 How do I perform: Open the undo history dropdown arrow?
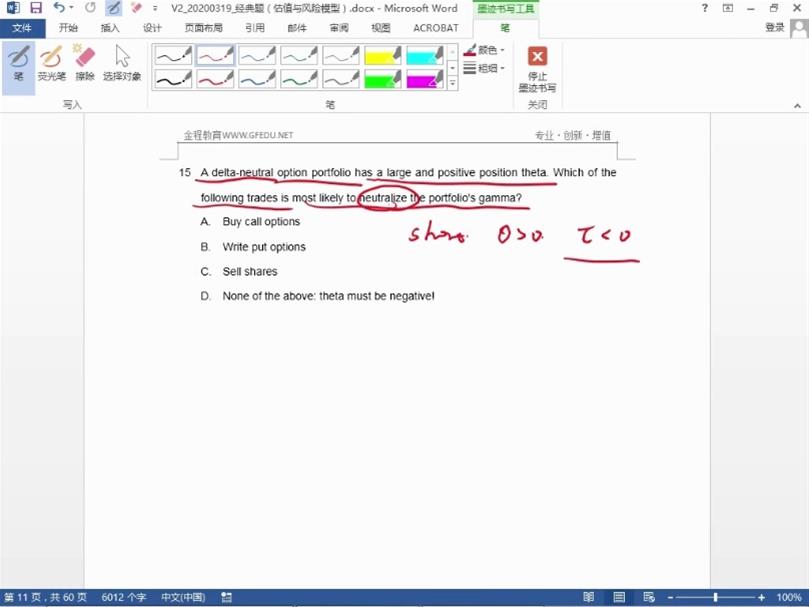point(71,8)
